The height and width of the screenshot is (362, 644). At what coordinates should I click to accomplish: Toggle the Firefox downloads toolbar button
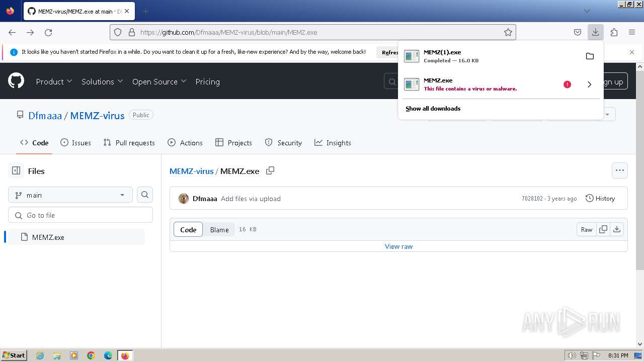pos(595,32)
